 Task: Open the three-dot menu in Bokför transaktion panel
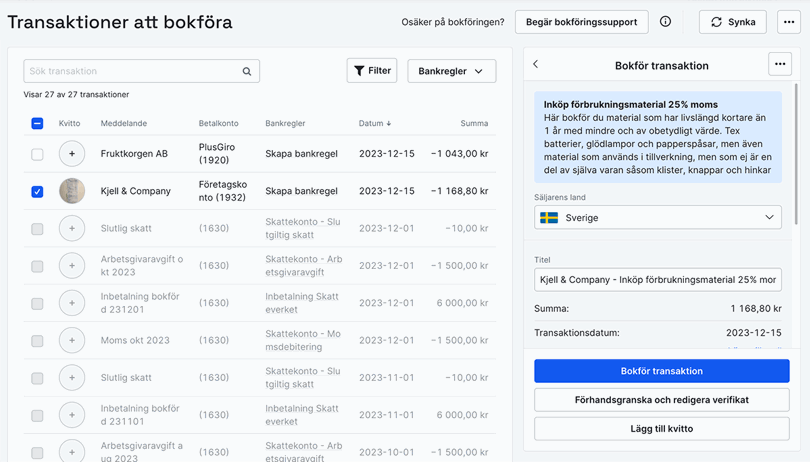pos(780,64)
